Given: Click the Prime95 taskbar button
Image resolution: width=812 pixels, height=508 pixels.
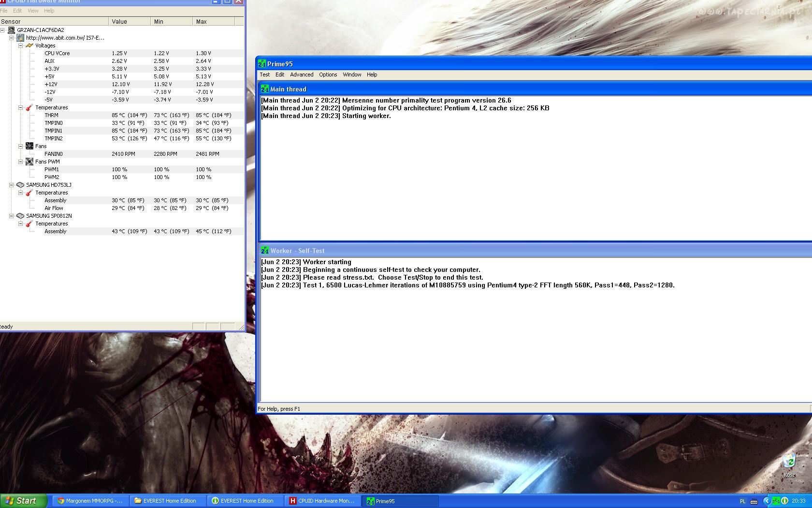Looking at the screenshot, I should point(400,501).
